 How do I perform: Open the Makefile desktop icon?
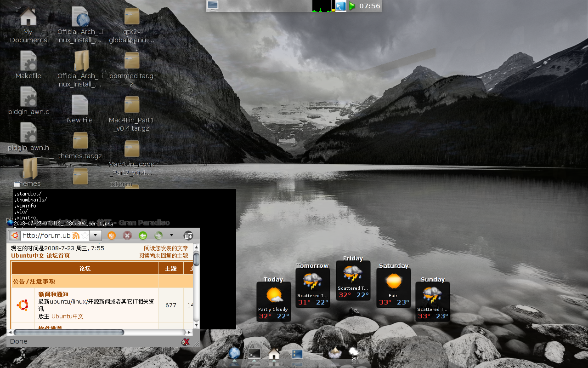coord(28,61)
